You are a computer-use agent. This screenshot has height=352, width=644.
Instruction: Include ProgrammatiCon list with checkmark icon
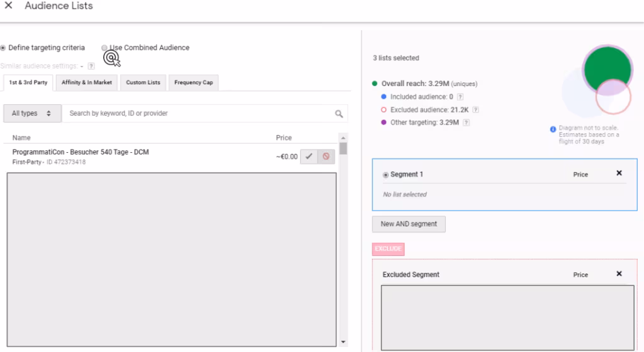tap(308, 157)
